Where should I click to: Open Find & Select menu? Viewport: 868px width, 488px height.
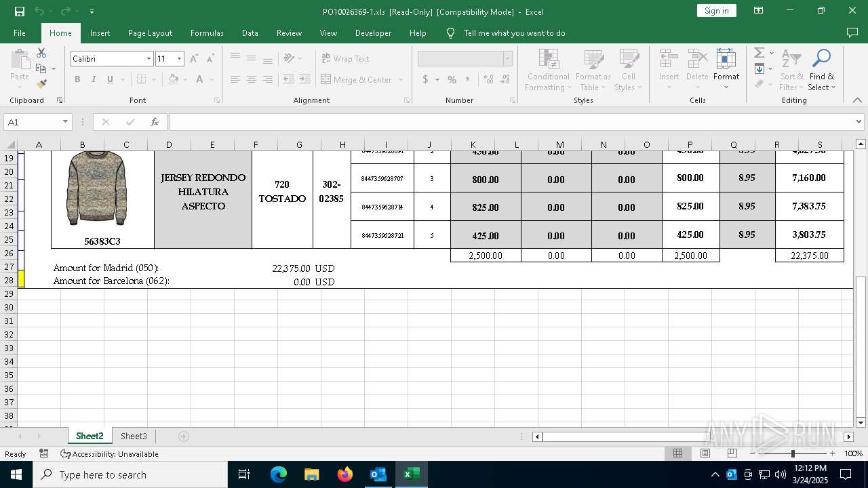(x=822, y=70)
